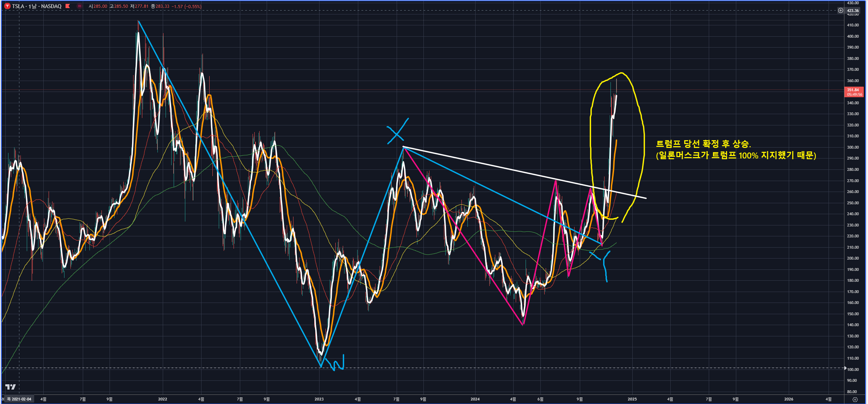Viewport: 868px width, 404px height.
Task: Click the TradingView logo on chart
Action: click(11, 387)
